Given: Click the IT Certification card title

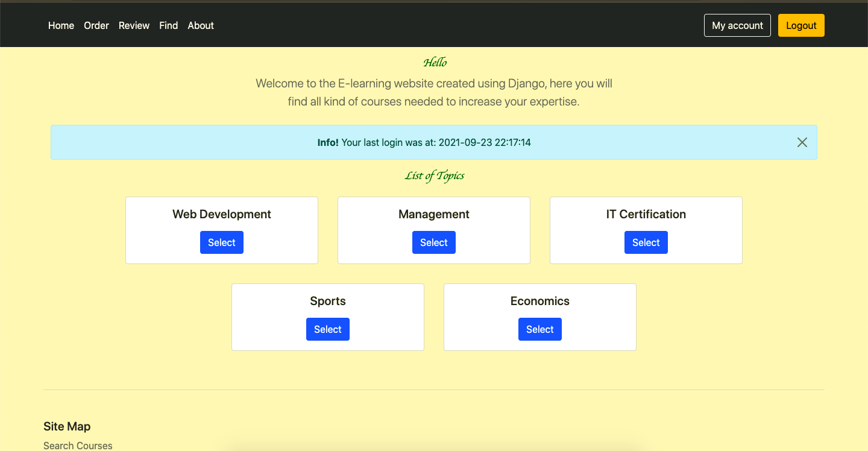Looking at the screenshot, I should [646, 214].
